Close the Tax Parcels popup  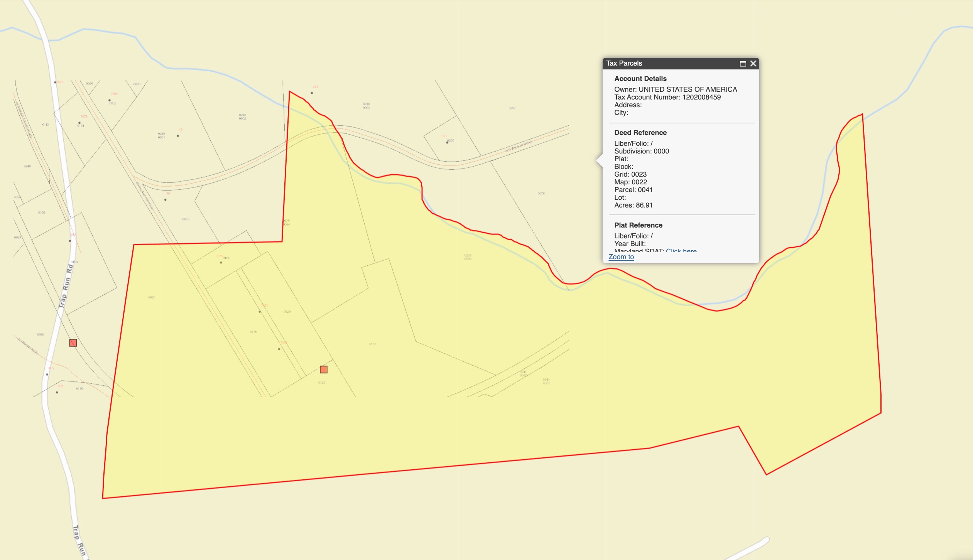tap(753, 64)
